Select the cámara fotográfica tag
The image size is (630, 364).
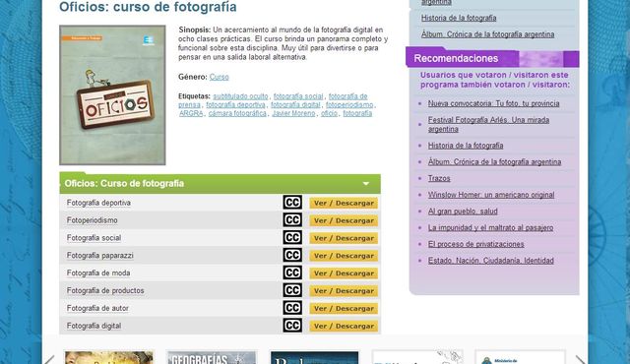237,113
